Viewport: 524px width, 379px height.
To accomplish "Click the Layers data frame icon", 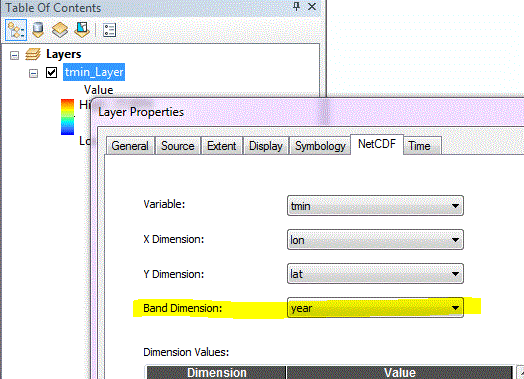I will pos(33,54).
